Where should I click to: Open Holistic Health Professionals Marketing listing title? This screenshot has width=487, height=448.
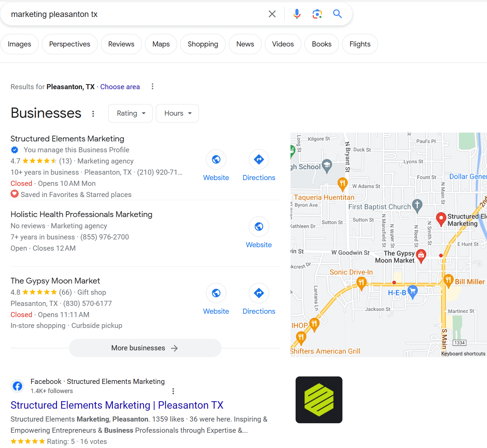click(x=81, y=214)
